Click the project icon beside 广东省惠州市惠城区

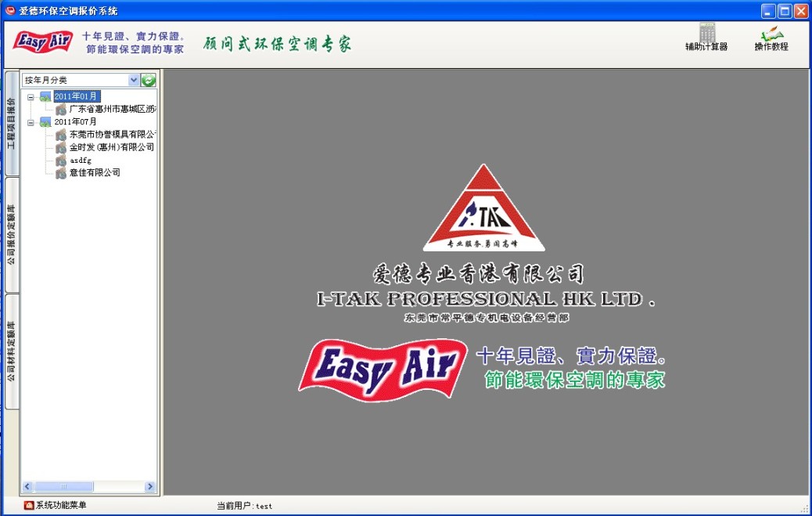pyautogui.click(x=60, y=109)
